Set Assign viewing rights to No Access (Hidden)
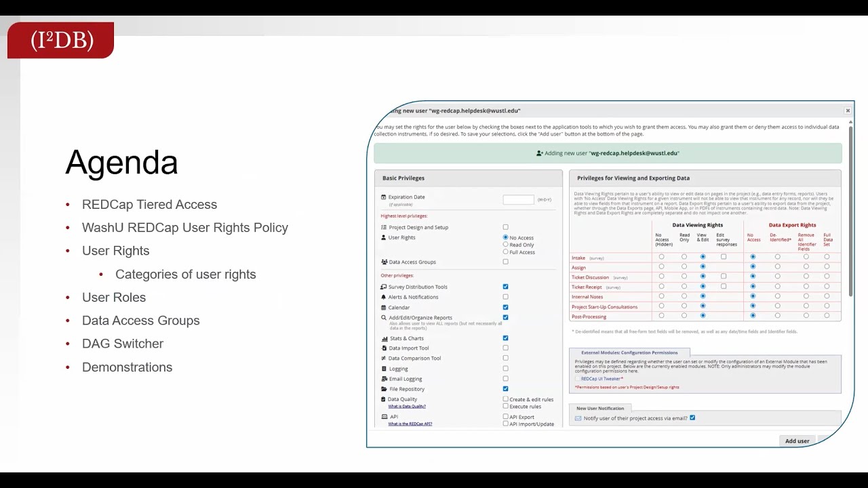The height and width of the screenshot is (488, 868). coord(662,266)
